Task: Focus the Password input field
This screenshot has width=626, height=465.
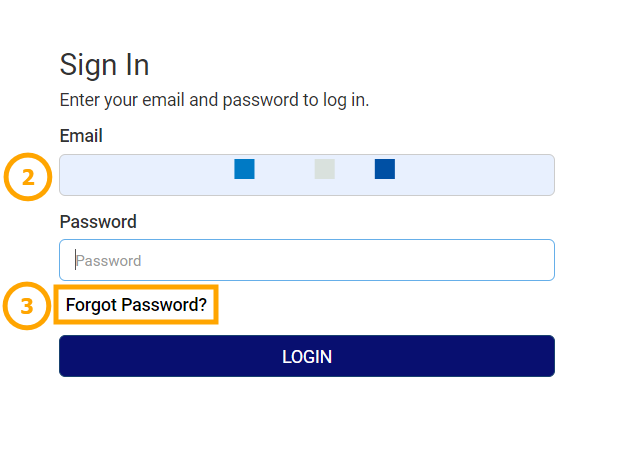Action: (306, 260)
